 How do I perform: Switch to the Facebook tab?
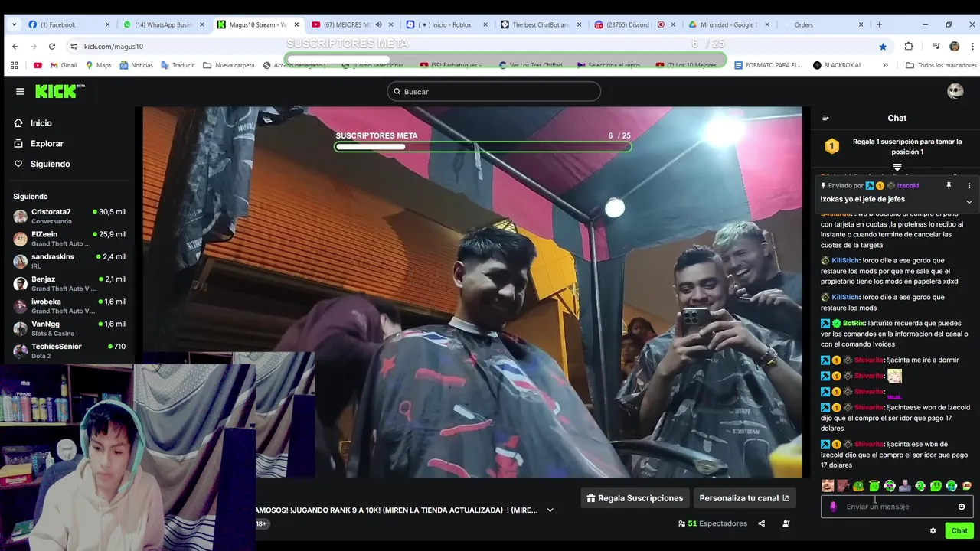point(67,24)
